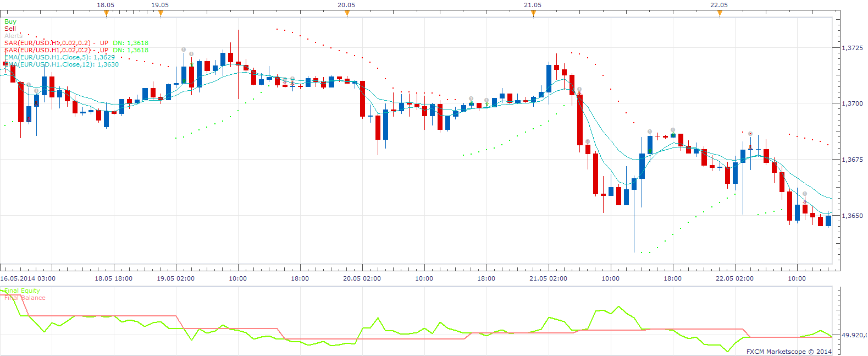Select the EMA(EUR/USD.H1.Close,5) indicator label
The width and height of the screenshot is (868, 356).
click(x=60, y=57)
